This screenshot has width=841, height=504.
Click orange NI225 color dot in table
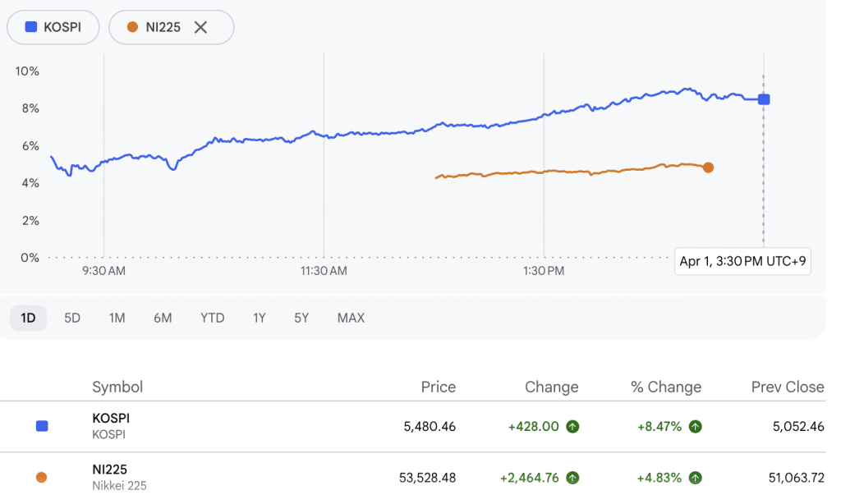click(42, 477)
